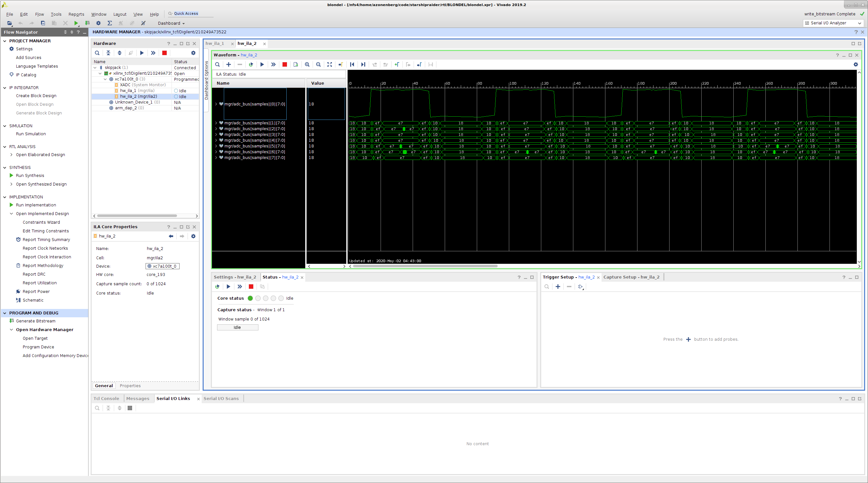Viewport: 868px width, 483px height.
Task: Click the copy documents icon in main toolbar
Action: point(43,23)
